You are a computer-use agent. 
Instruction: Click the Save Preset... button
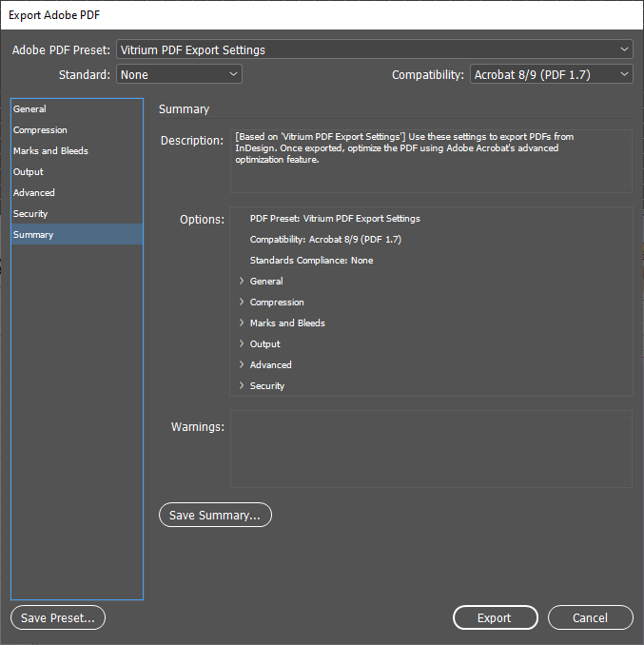point(58,617)
